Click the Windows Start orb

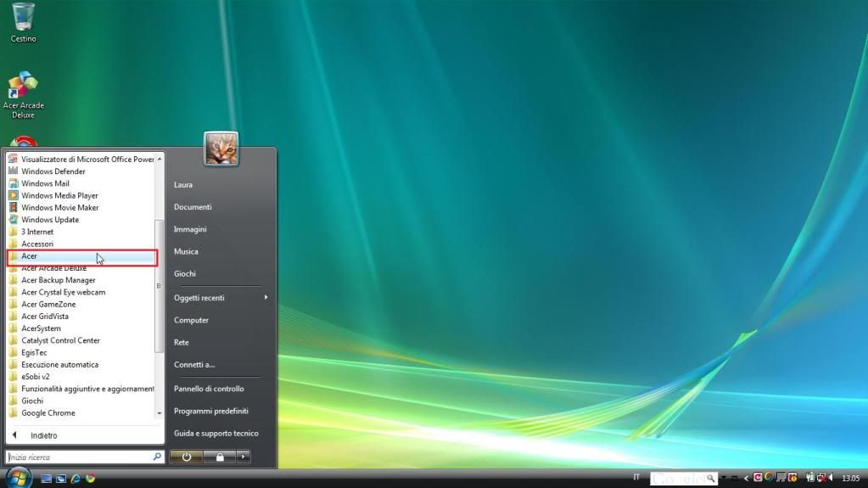(18, 478)
